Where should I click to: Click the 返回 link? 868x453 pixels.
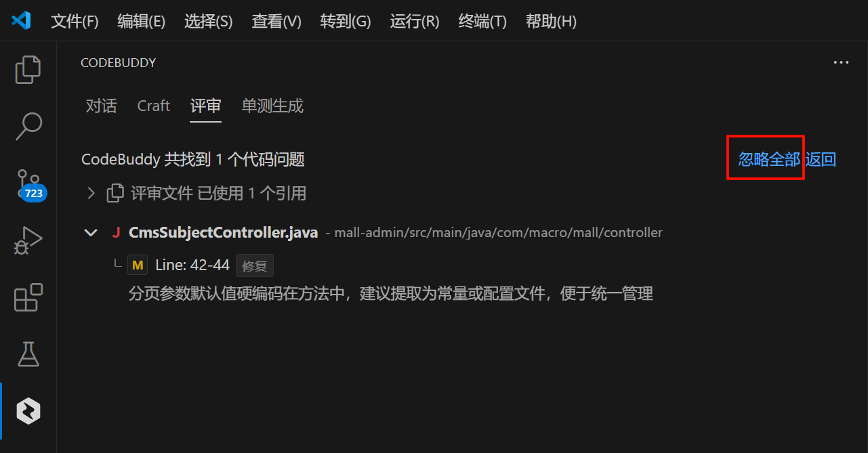pyautogui.click(x=821, y=159)
